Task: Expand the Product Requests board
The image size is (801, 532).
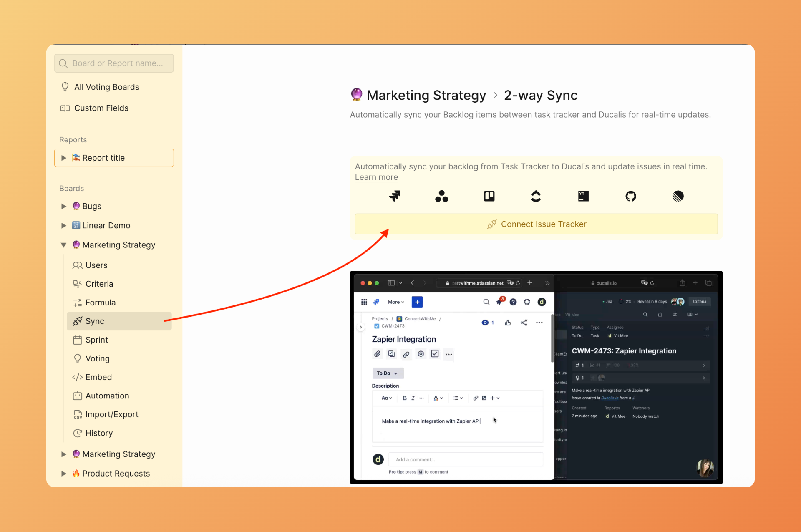Action: pos(64,473)
